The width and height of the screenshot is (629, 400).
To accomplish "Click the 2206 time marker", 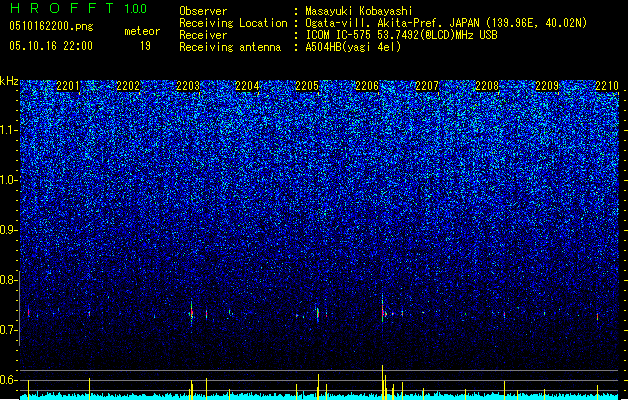I will click(367, 85).
